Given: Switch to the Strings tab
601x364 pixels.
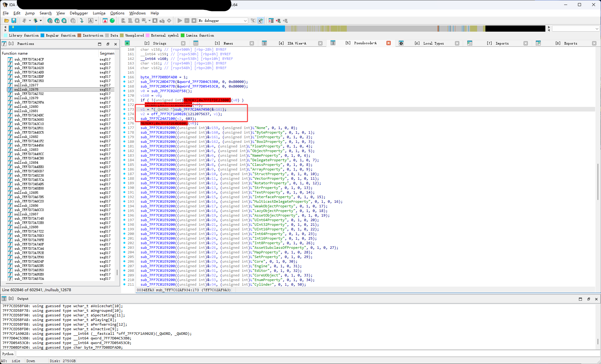Looking at the screenshot, I should pyautogui.click(x=159, y=43).
